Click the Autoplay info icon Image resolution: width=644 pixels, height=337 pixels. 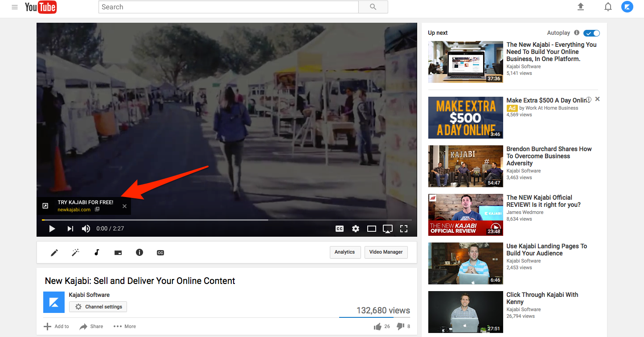(x=577, y=33)
